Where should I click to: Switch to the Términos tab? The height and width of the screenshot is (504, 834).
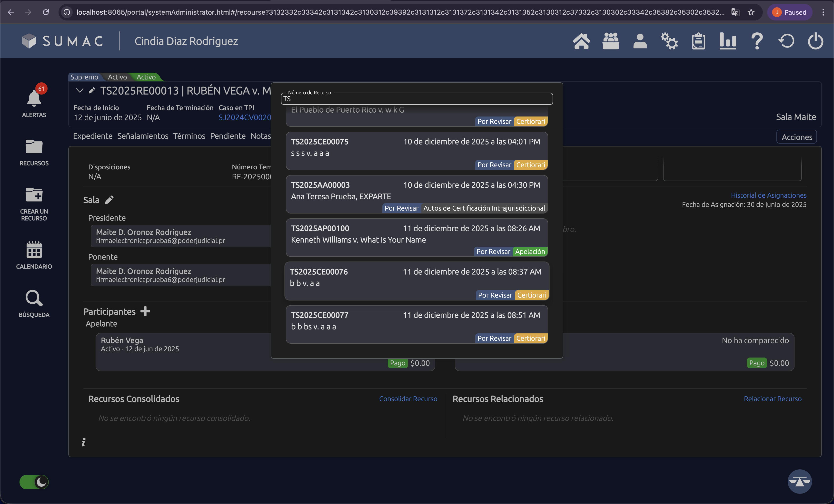(189, 136)
